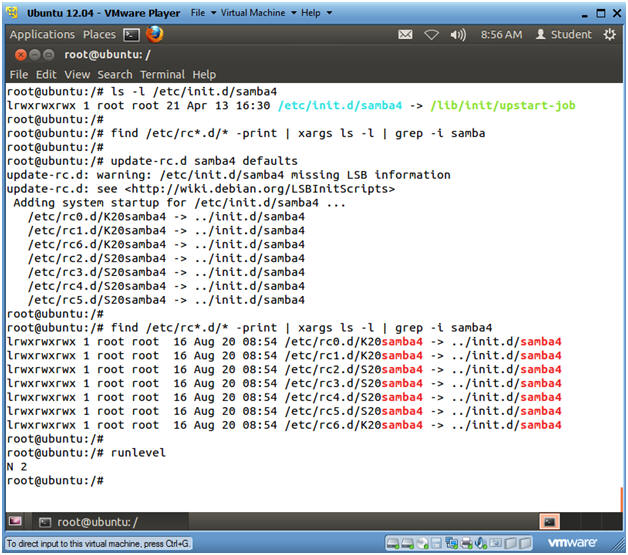
Task: Open the terminal's Search menu
Action: [x=115, y=74]
